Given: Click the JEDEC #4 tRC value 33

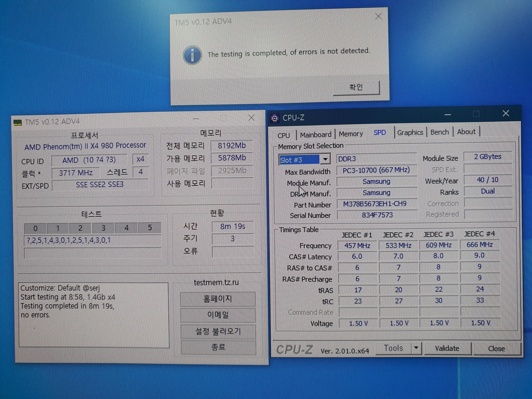Looking at the screenshot, I should (x=480, y=300).
